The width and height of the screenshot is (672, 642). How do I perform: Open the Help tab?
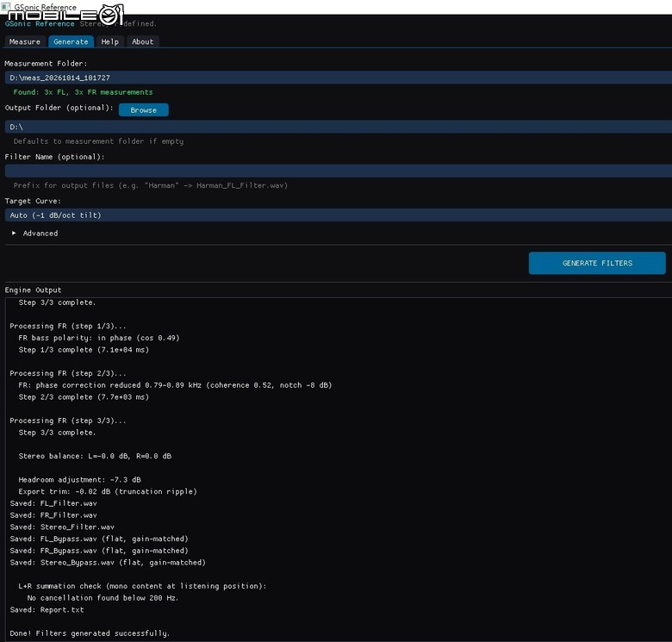[109, 41]
